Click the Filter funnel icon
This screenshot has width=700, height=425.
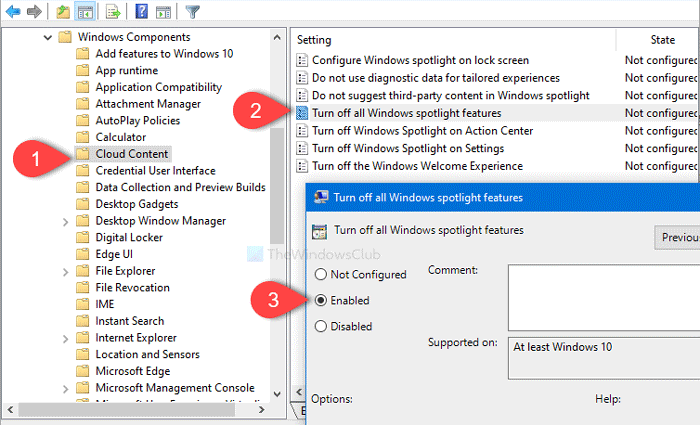click(x=193, y=12)
